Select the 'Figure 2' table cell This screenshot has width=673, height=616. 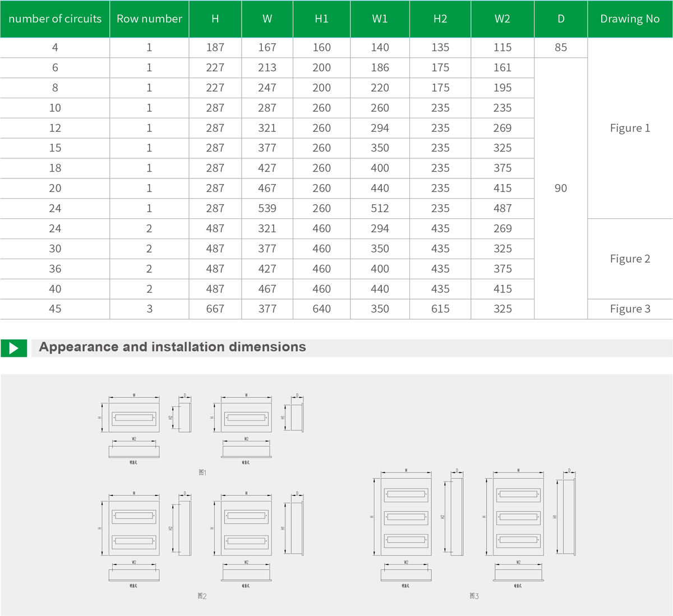coord(630,259)
